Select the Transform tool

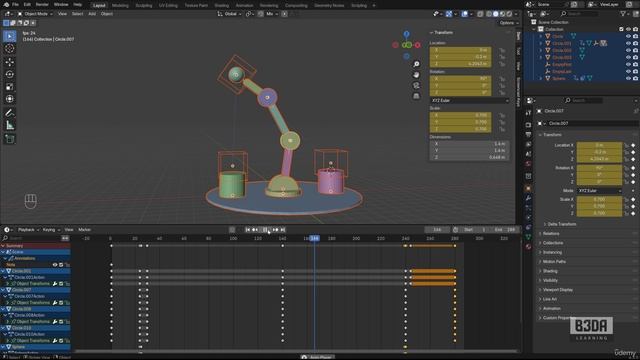(9, 99)
